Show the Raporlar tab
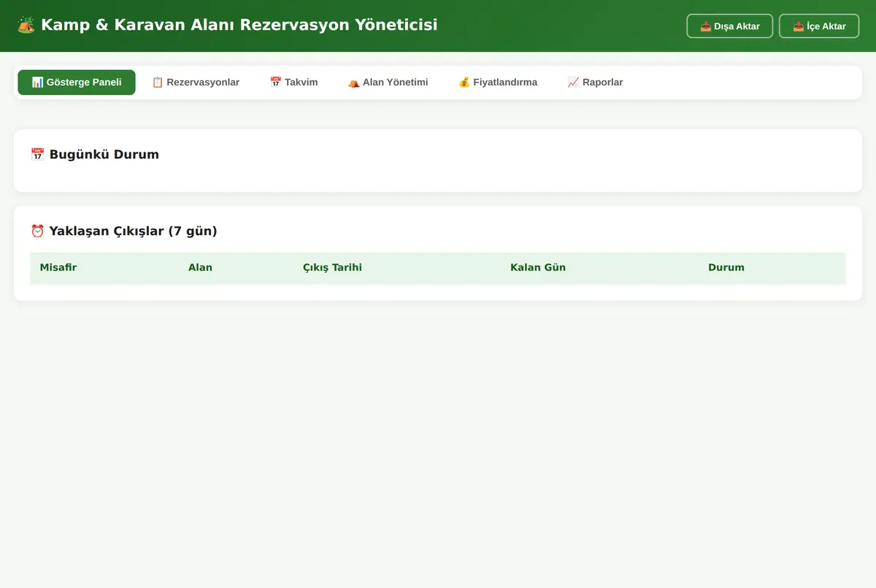The image size is (876, 588). [595, 82]
